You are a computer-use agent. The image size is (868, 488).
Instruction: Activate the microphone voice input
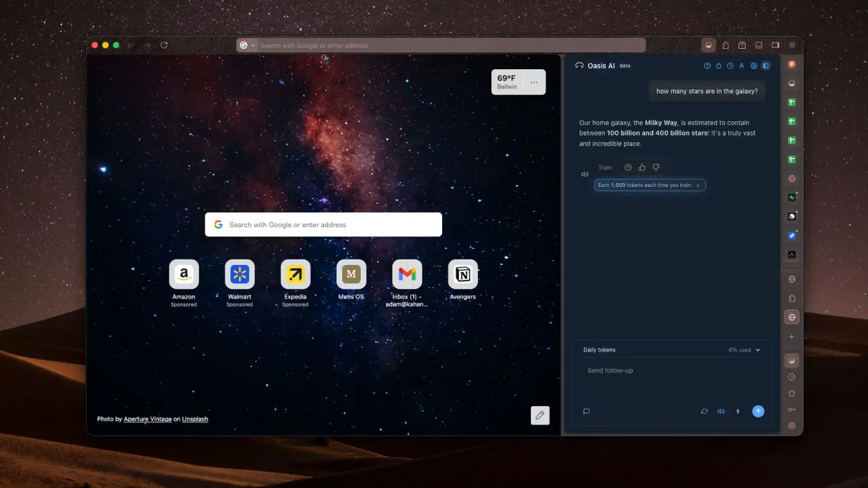pyautogui.click(x=738, y=411)
